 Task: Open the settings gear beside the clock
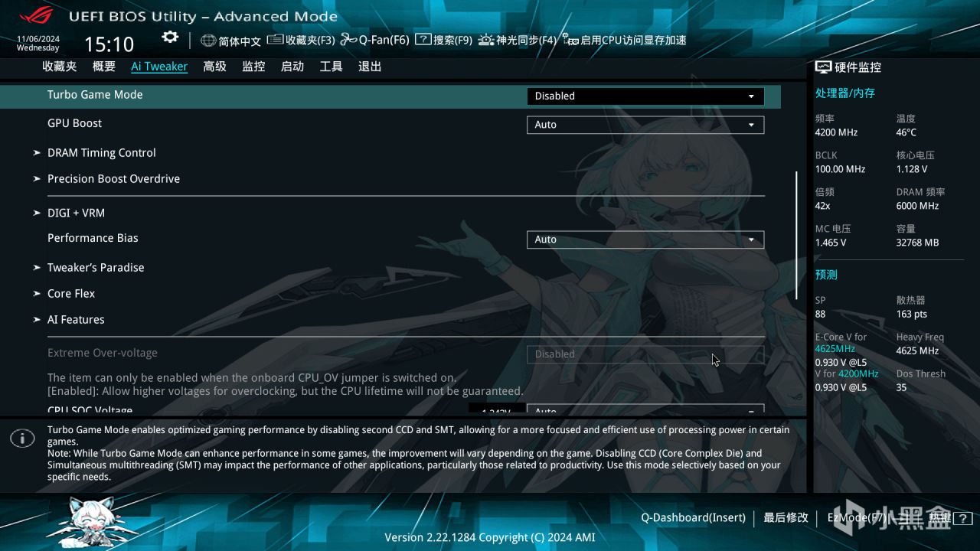(170, 37)
